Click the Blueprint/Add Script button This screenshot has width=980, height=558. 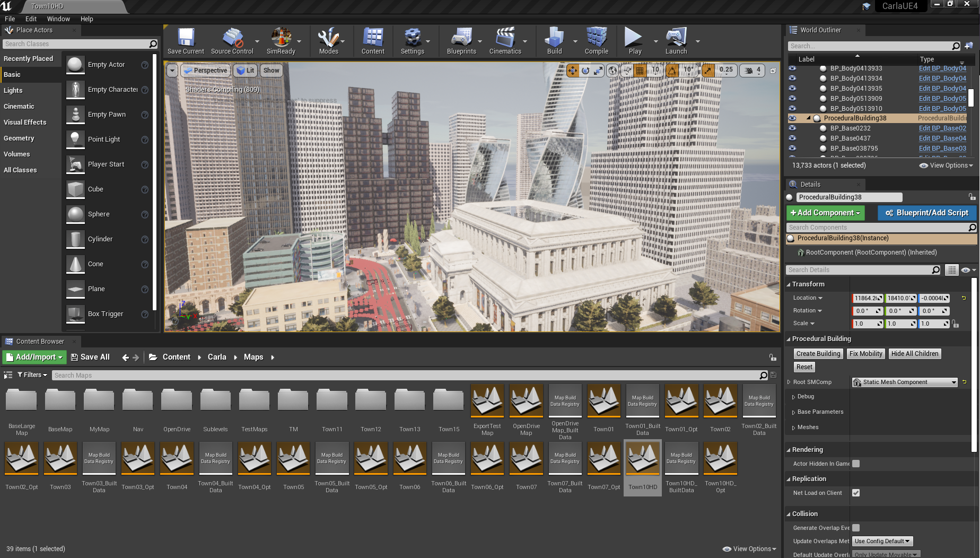tap(927, 213)
